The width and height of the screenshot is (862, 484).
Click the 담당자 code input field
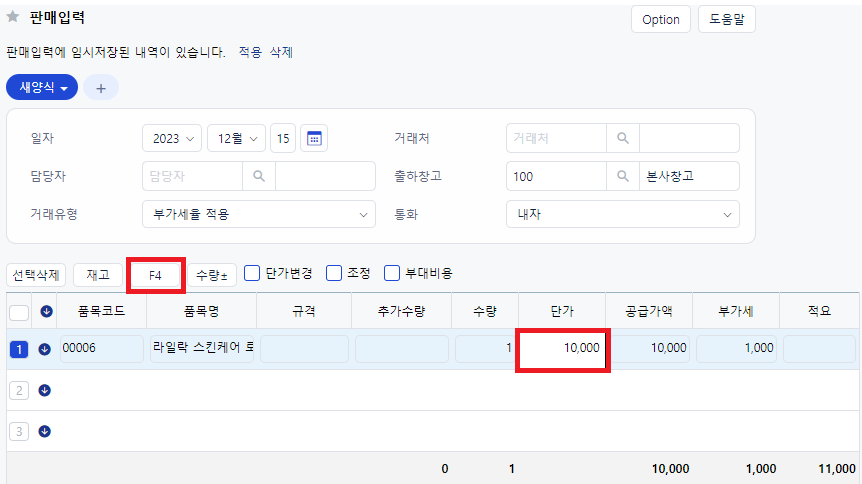coord(192,176)
